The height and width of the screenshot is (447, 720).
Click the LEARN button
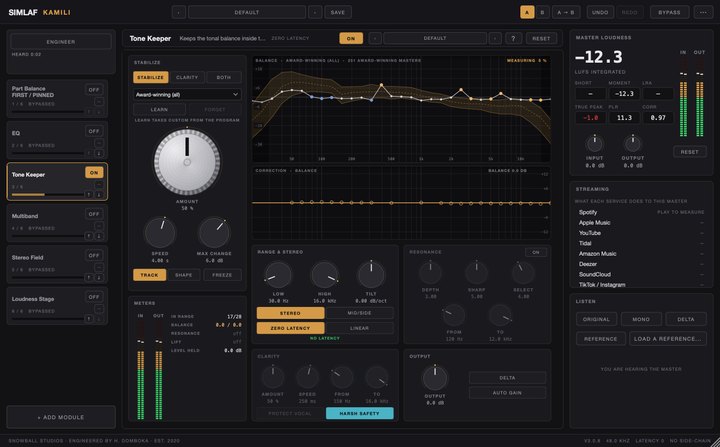pyautogui.click(x=159, y=109)
